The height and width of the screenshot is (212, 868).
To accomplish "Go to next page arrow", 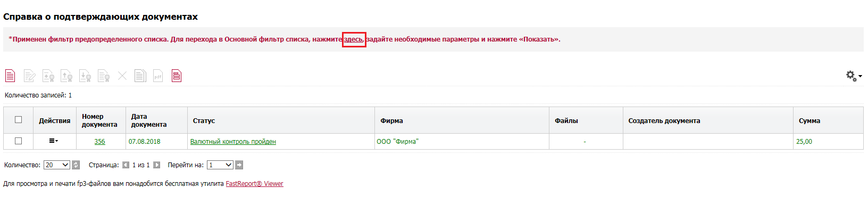I will point(156,165).
